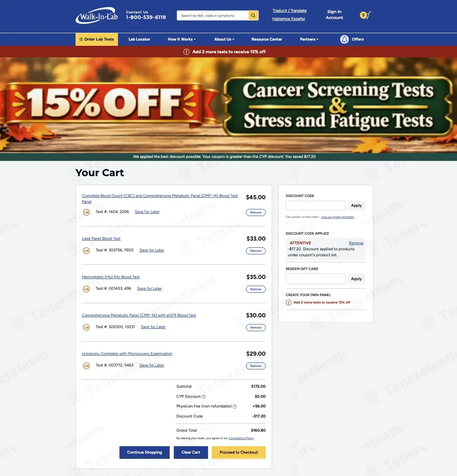Click the alert icon in the red promo bar
Viewport: 457px width, 476px height.
(186, 52)
